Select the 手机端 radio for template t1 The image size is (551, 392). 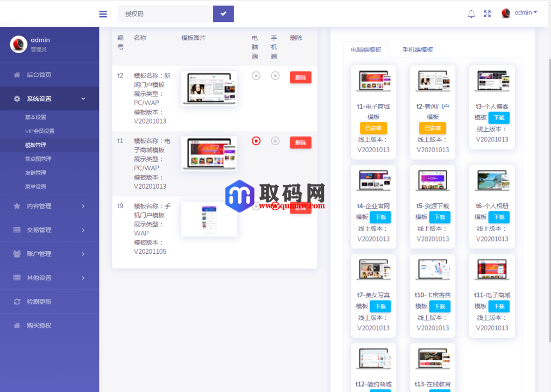tap(275, 142)
